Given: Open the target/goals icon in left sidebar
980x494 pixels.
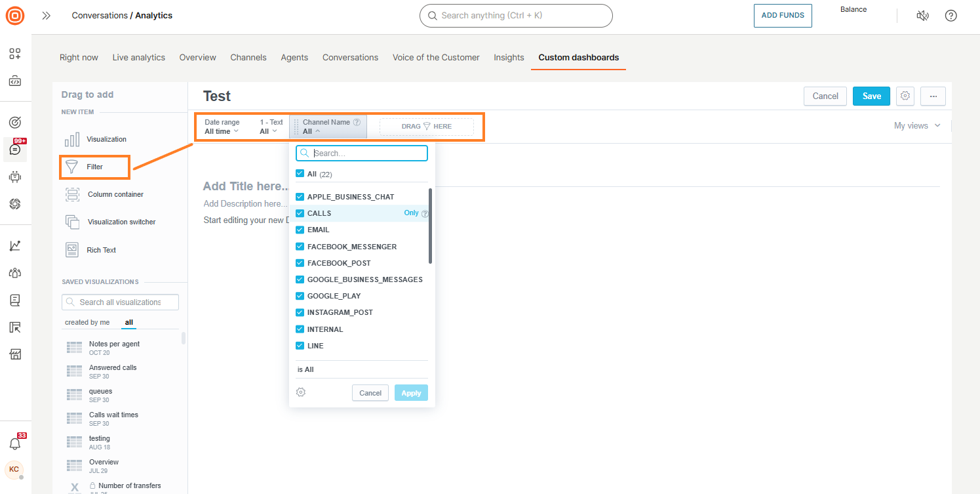Looking at the screenshot, I should [x=14, y=122].
